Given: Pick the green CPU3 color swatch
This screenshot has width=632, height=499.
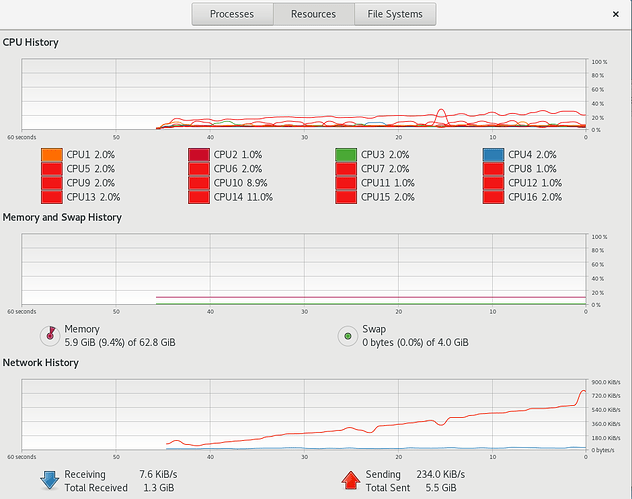Looking at the screenshot, I should pos(346,155).
